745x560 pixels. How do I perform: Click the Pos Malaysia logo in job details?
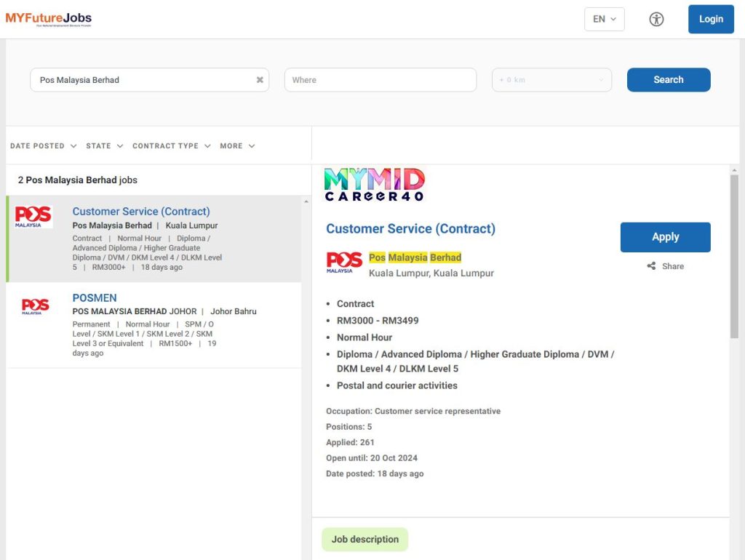pyautogui.click(x=344, y=263)
